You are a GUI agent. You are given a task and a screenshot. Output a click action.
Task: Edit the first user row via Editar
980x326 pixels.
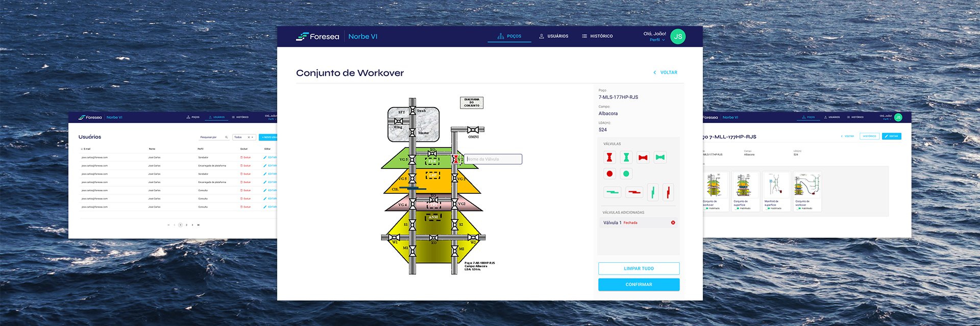271,158
